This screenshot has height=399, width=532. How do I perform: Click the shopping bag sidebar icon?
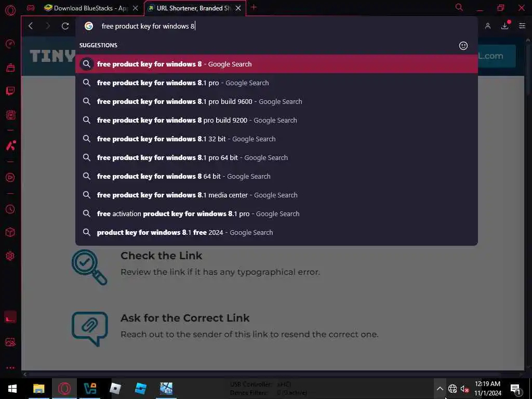pos(10,68)
